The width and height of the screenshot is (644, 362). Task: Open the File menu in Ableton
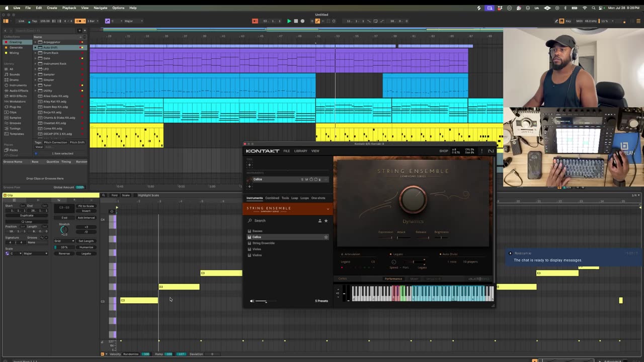[28, 8]
